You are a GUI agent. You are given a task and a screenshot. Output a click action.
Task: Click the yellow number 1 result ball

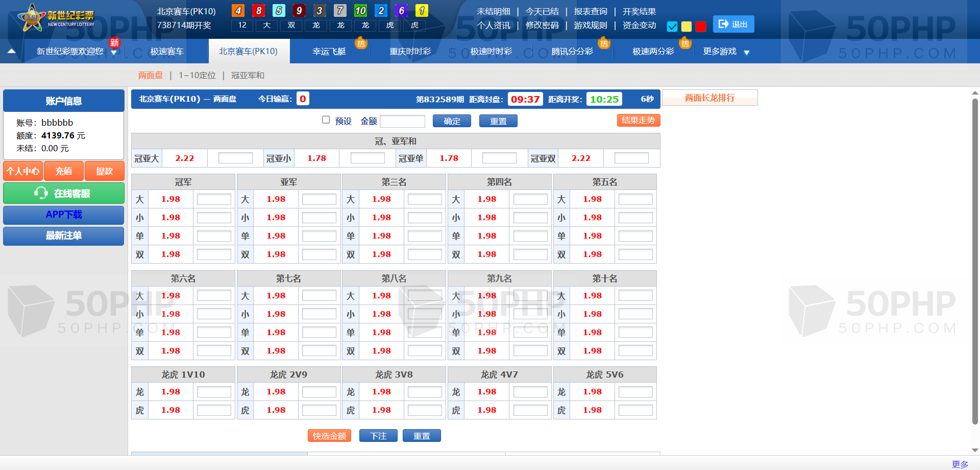click(x=422, y=11)
